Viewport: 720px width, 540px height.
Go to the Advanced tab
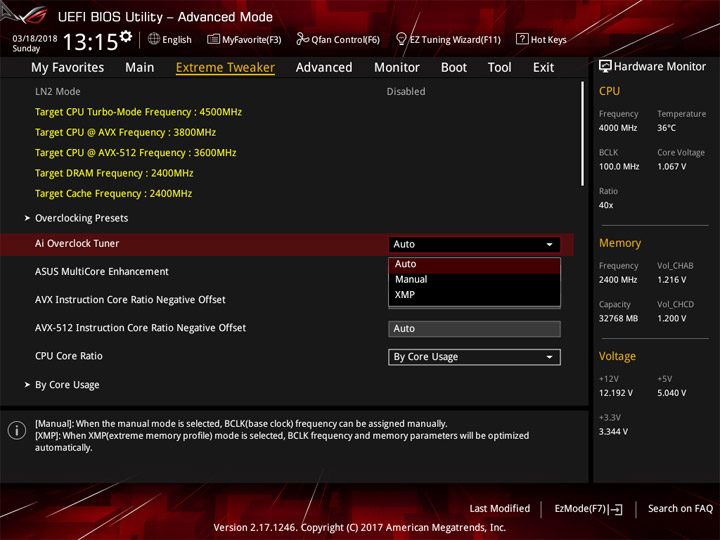[324, 68]
